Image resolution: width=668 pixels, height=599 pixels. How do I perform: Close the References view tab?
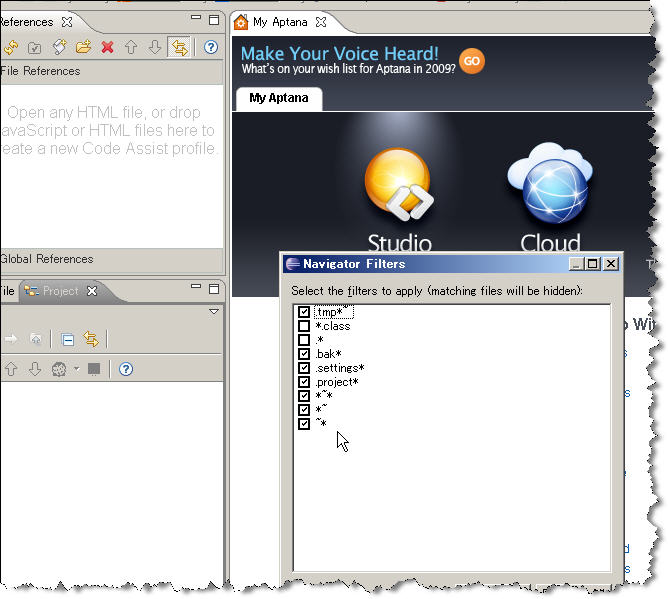coord(67,22)
